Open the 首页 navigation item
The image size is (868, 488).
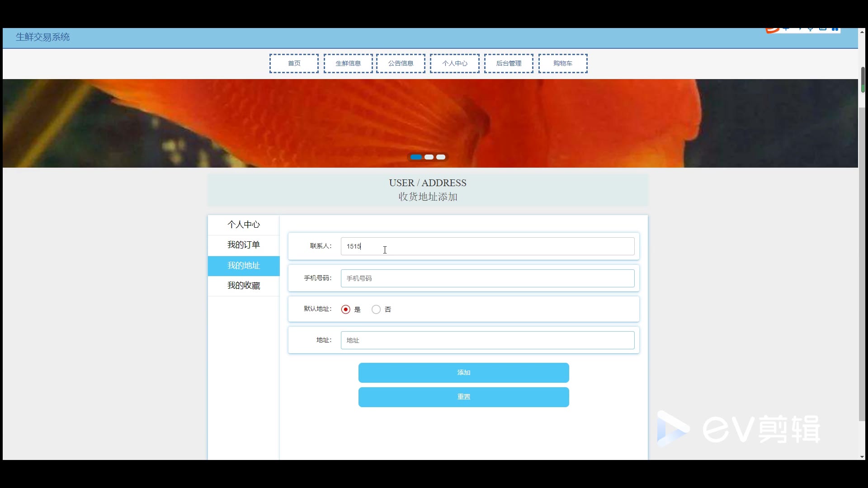[294, 63]
